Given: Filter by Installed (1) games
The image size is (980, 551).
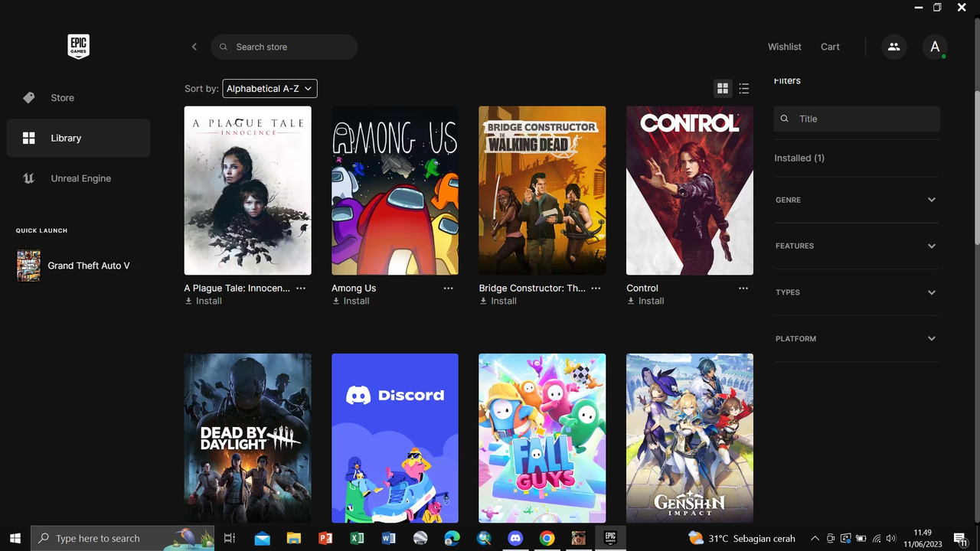Looking at the screenshot, I should [799, 158].
